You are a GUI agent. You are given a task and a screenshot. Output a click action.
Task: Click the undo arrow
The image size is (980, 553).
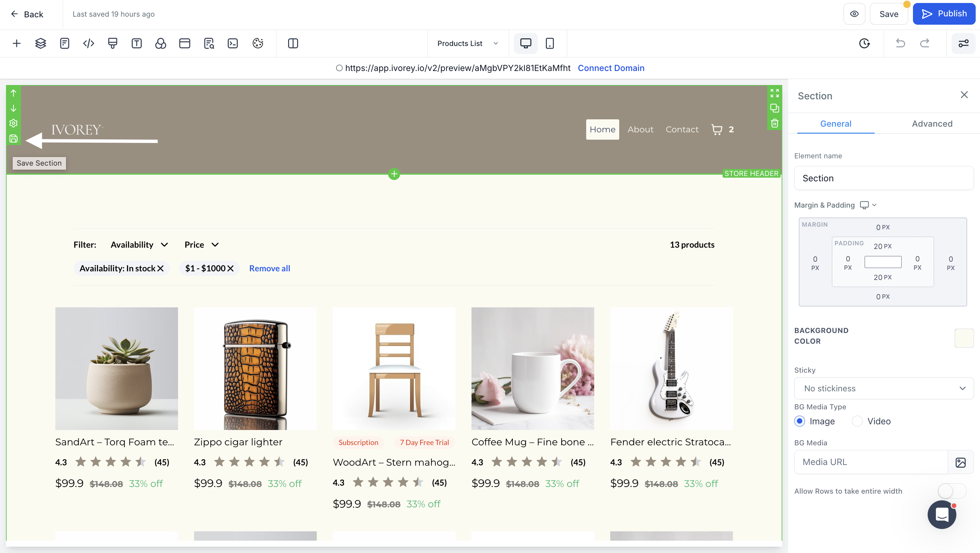(x=900, y=43)
